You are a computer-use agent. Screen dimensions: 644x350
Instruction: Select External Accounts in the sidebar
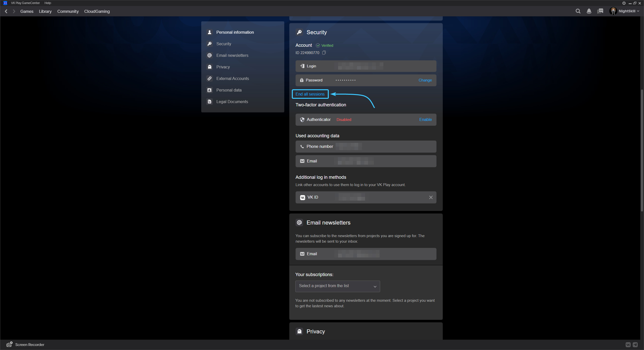pyautogui.click(x=232, y=78)
